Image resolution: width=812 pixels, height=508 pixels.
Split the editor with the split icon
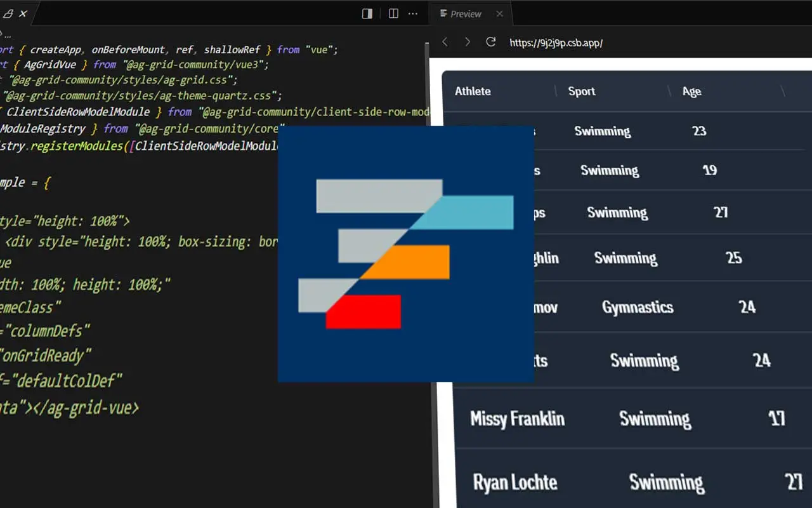[x=393, y=13]
